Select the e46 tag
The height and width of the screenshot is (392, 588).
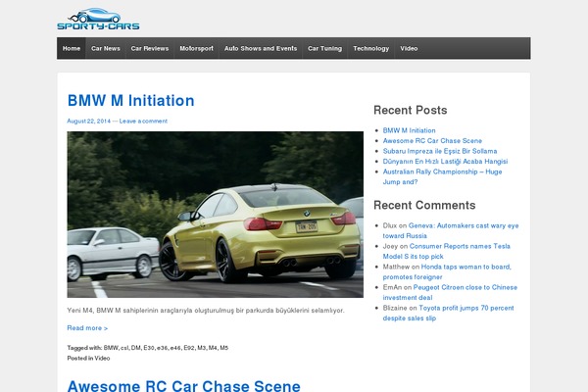tap(175, 348)
